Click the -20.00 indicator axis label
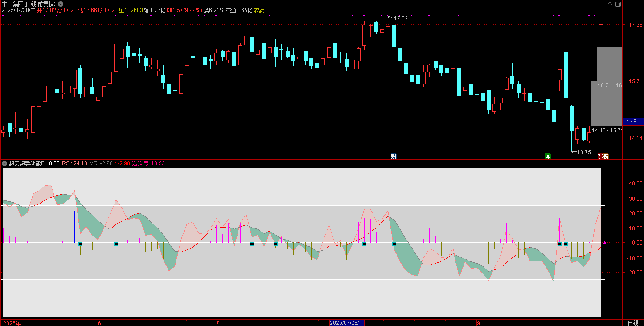Screen dimensions: 644x326 [x=635, y=273]
